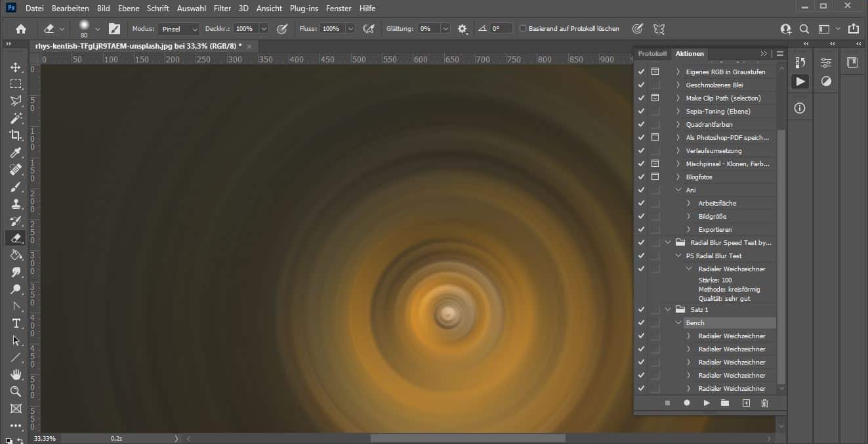The image size is (868, 444).
Task: Select the Horizontal Type tool
Action: [16, 323]
